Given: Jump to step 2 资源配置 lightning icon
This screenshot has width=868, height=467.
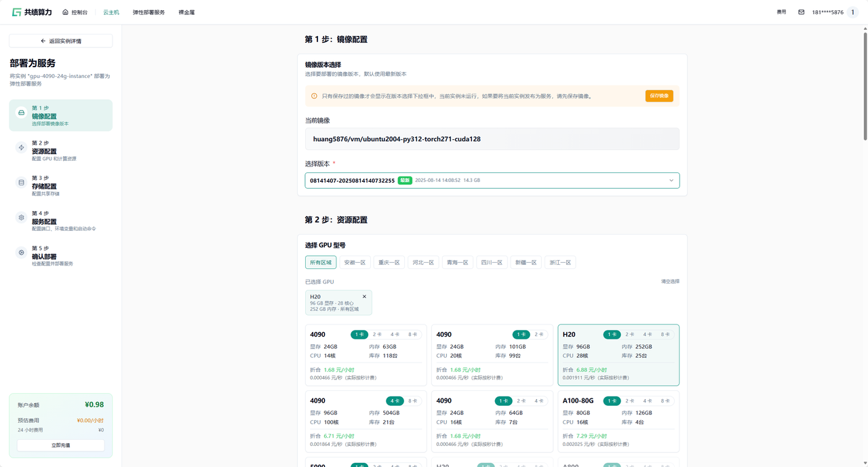Looking at the screenshot, I should point(21,147).
